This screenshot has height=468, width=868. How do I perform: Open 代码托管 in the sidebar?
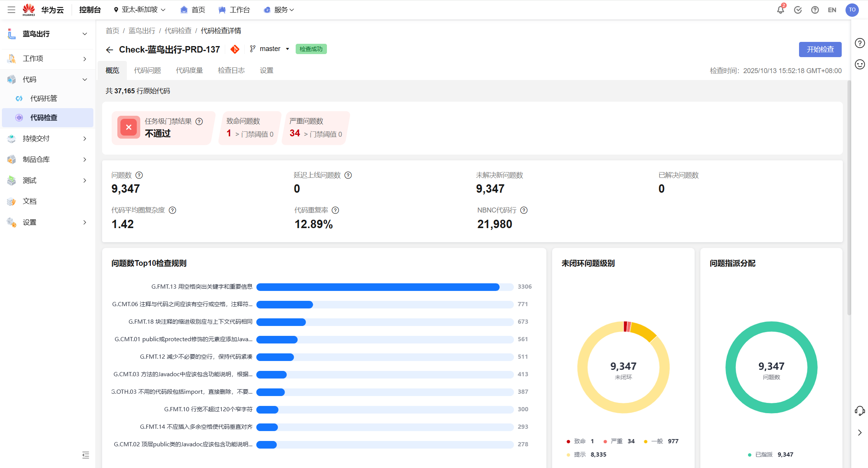44,99
